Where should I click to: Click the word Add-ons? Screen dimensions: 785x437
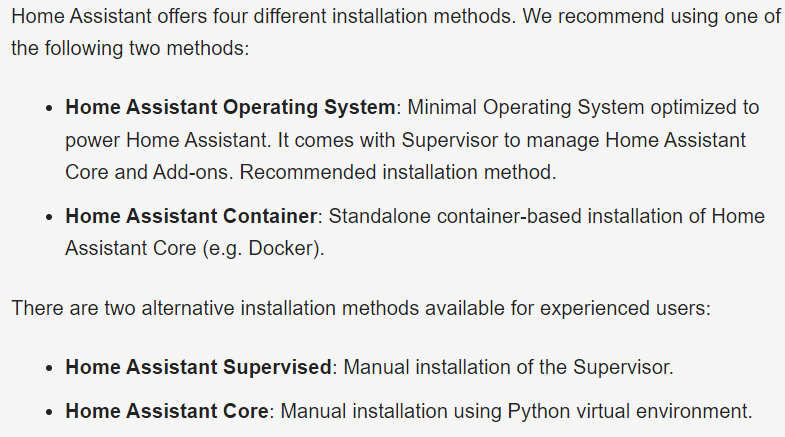(x=193, y=173)
